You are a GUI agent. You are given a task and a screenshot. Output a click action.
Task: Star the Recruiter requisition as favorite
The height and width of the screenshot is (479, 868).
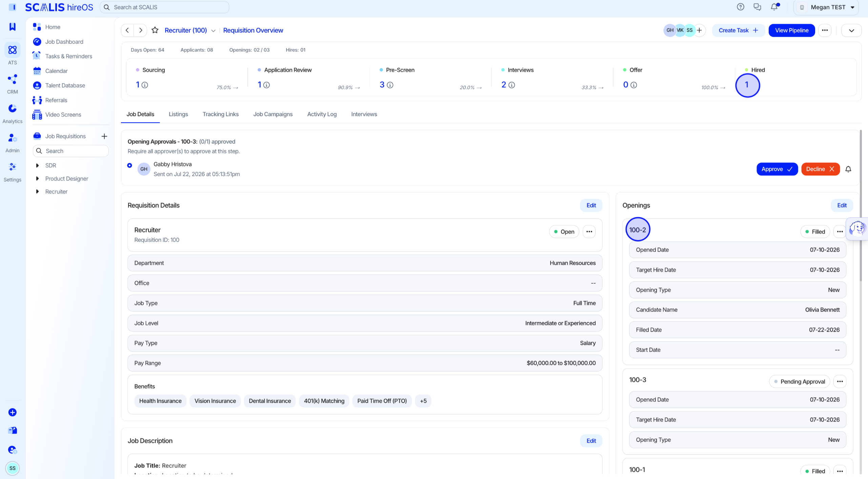click(155, 30)
